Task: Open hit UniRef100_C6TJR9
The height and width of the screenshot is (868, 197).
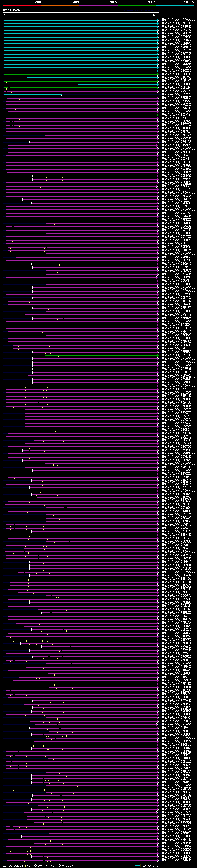Action: tap(177, 189)
